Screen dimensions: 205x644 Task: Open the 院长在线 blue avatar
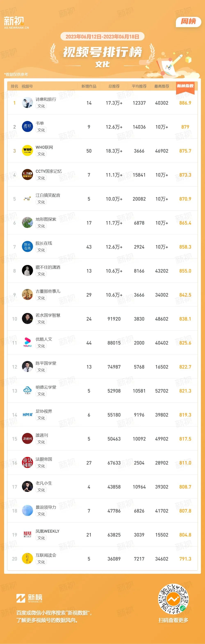(27, 247)
